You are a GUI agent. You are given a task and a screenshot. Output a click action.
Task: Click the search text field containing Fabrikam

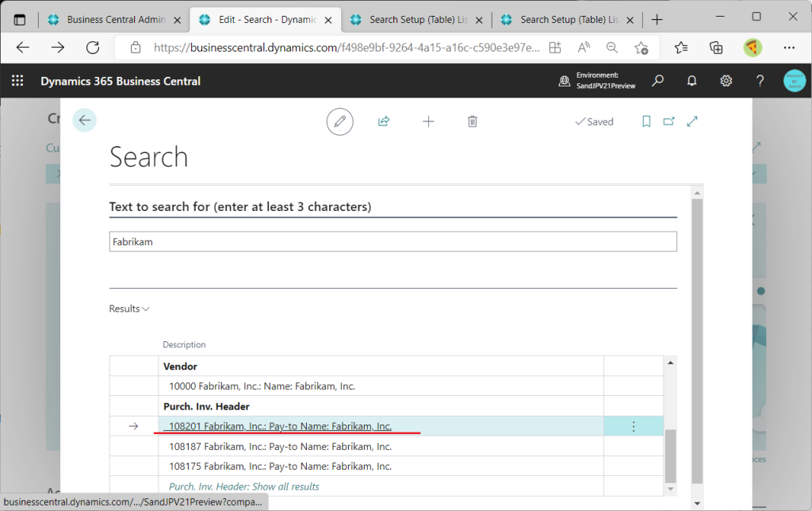click(393, 241)
